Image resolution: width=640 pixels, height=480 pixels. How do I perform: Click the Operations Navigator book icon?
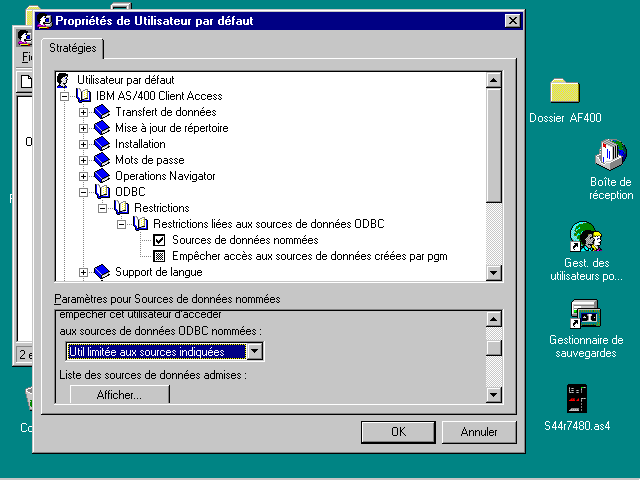coord(102,176)
